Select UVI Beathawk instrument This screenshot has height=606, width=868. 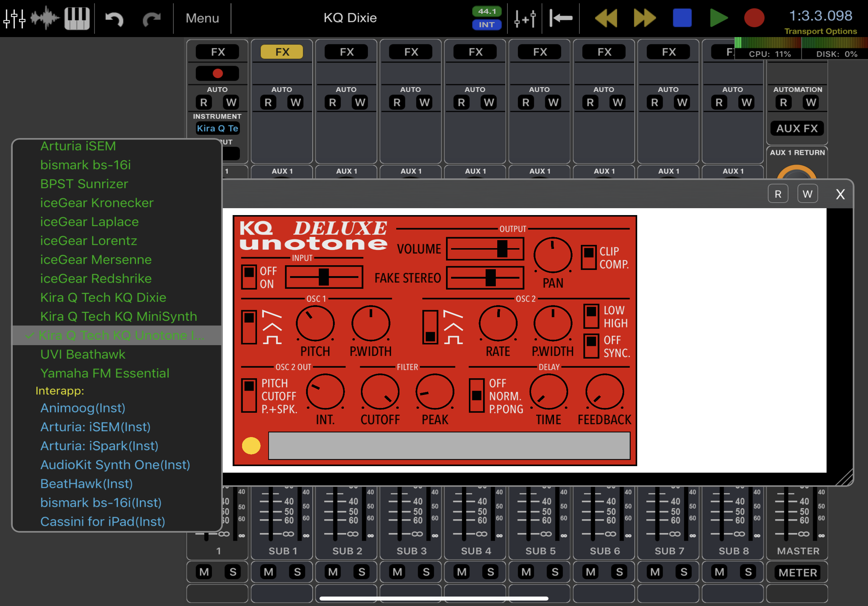coord(83,354)
